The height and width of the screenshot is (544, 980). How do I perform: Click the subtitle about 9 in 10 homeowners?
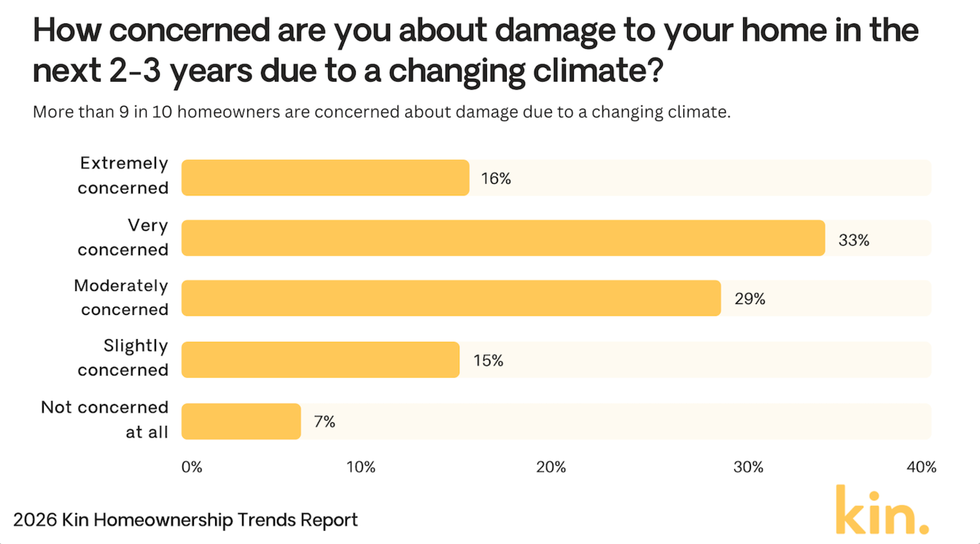click(x=382, y=112)
